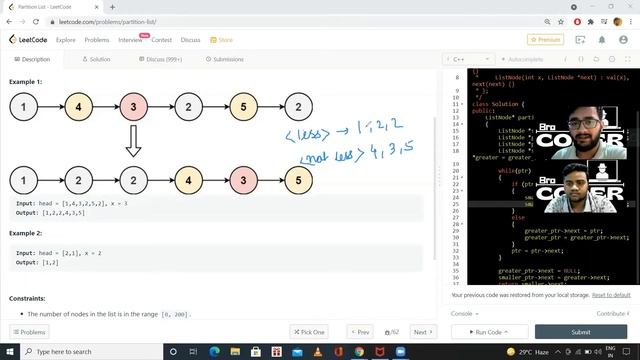Viewport: 640px width, 360px height.
Task: Format code with the braces icon
Action: 581,59
